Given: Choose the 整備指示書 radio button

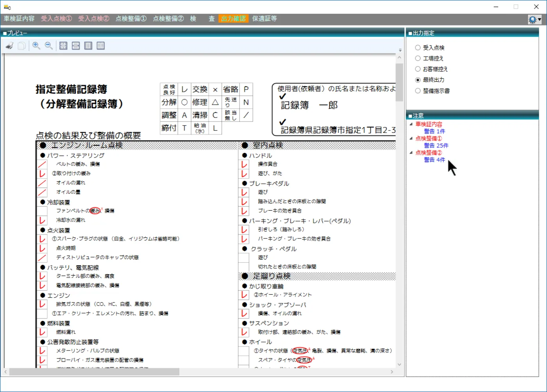Looking at the screenshot, I should (418, 91).
